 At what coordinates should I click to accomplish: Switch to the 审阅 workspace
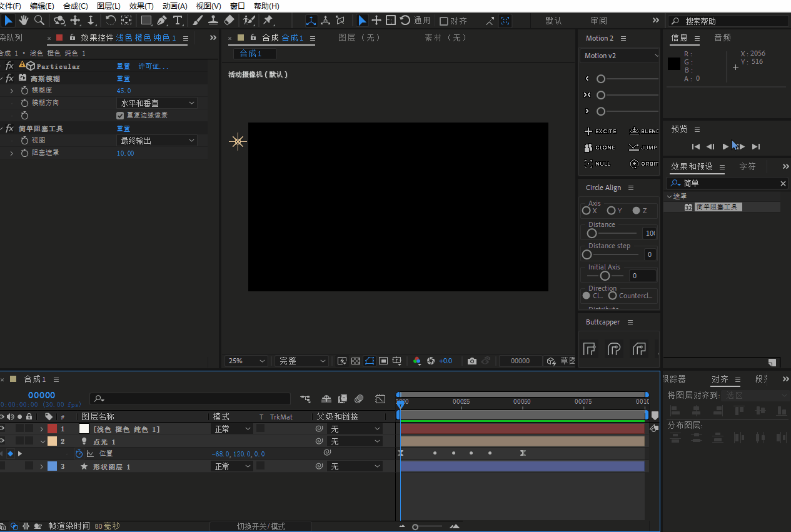pos(598,21)
